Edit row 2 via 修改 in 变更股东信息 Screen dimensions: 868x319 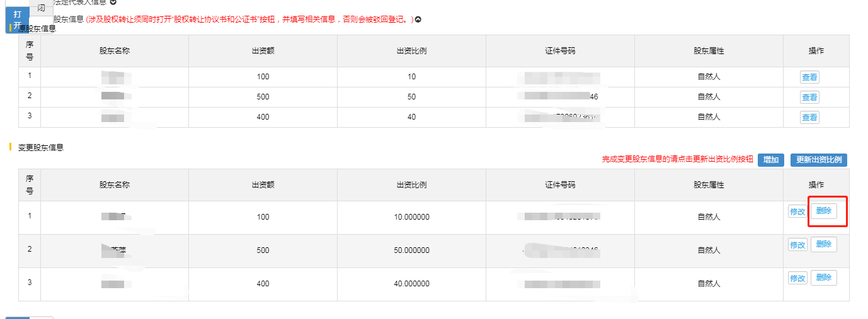pos(797,245)
